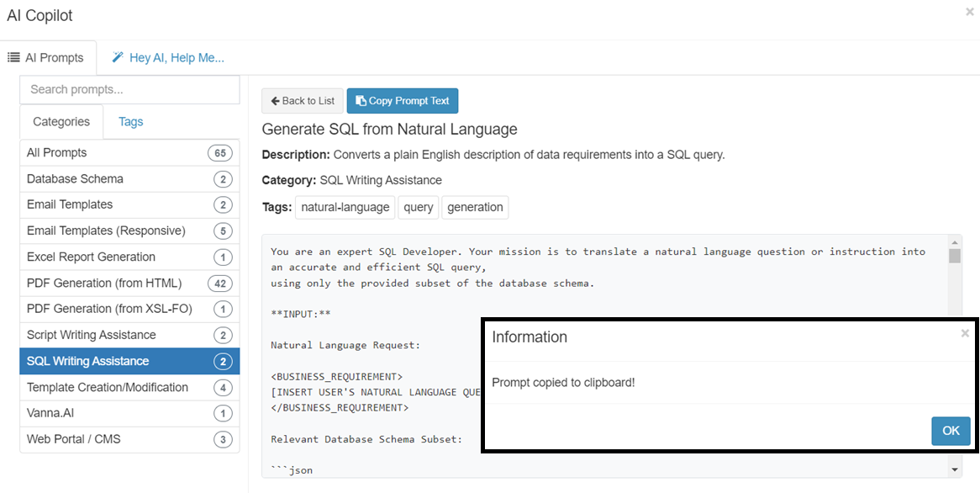
Task: Click the Search prompts input field
Action: click(x=129, y=89)
